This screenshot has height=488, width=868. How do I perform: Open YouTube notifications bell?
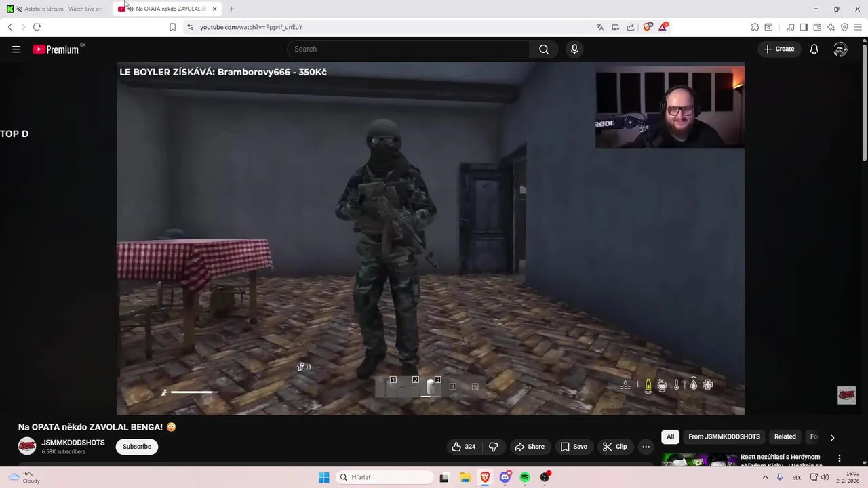(x=814, y=49)
